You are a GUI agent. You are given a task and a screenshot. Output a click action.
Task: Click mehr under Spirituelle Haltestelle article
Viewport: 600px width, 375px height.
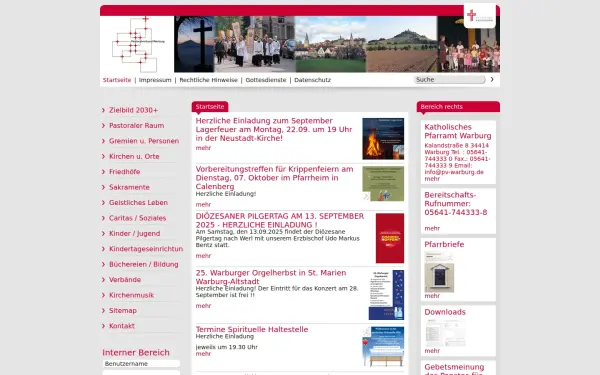point(203,354)
